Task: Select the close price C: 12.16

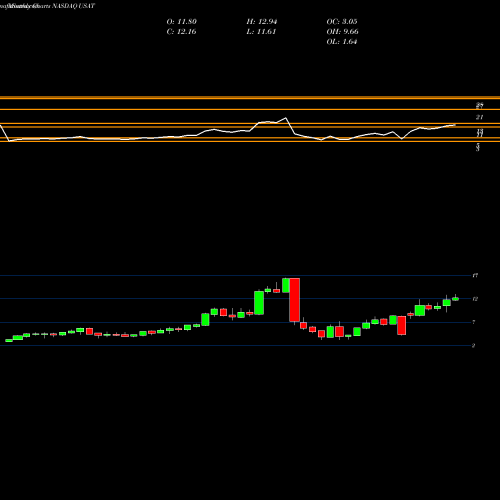Action: pyautogui.click(x=181, y=32)
